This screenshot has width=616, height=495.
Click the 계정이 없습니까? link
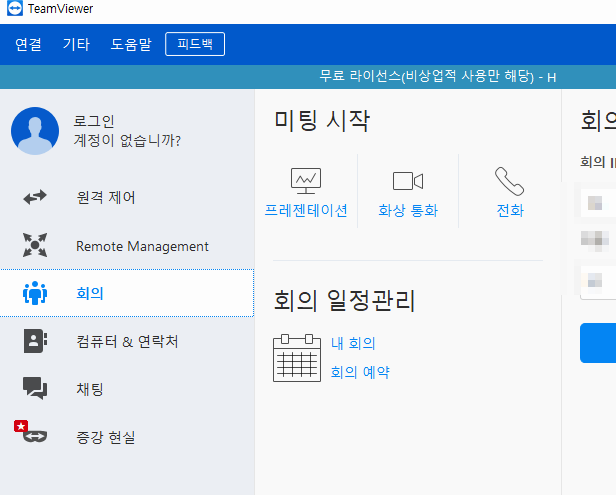[x=127, y=140]
